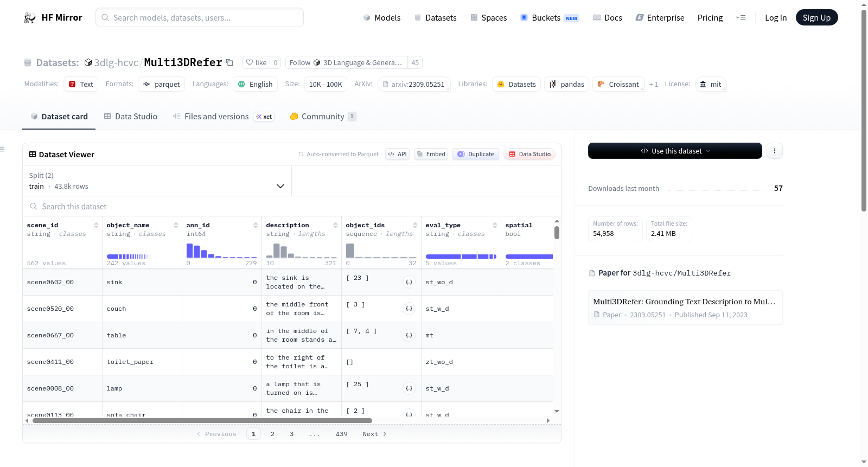Sort by the object_name column icon
The width and height of the screenshot is (868, 467).
pyautogui.click(x=176, y=225)
